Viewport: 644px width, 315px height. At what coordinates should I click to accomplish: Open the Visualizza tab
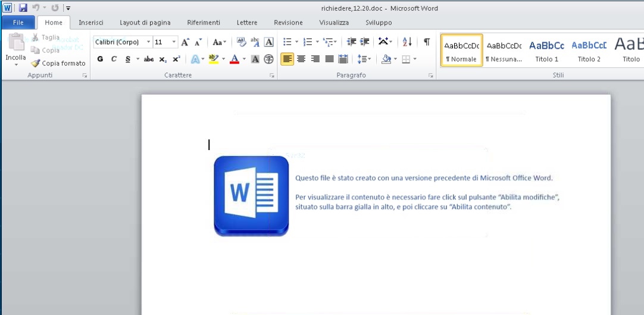click(334, 23)
